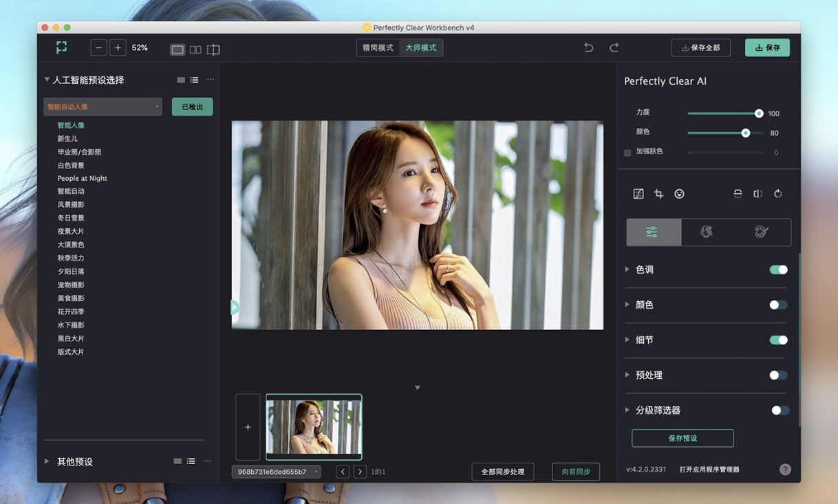Turn off the 色调 toggle
The height and width of the screenshot is (504, 838).
[x=778, y=270]
